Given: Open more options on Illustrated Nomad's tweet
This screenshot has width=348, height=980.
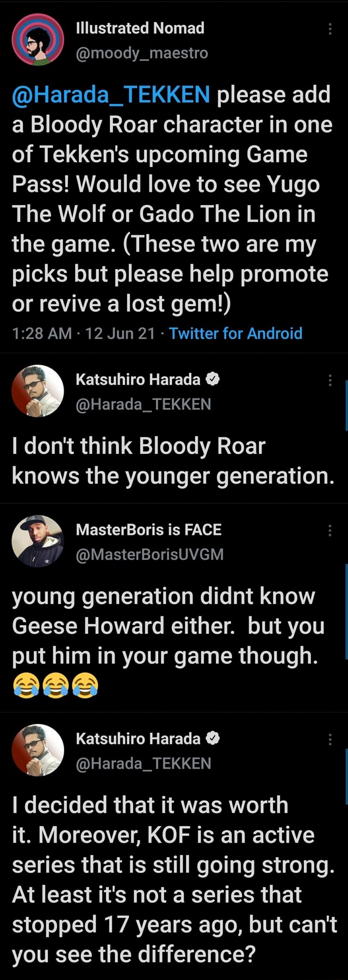Looking at the screenshot, I should (330, 29).
